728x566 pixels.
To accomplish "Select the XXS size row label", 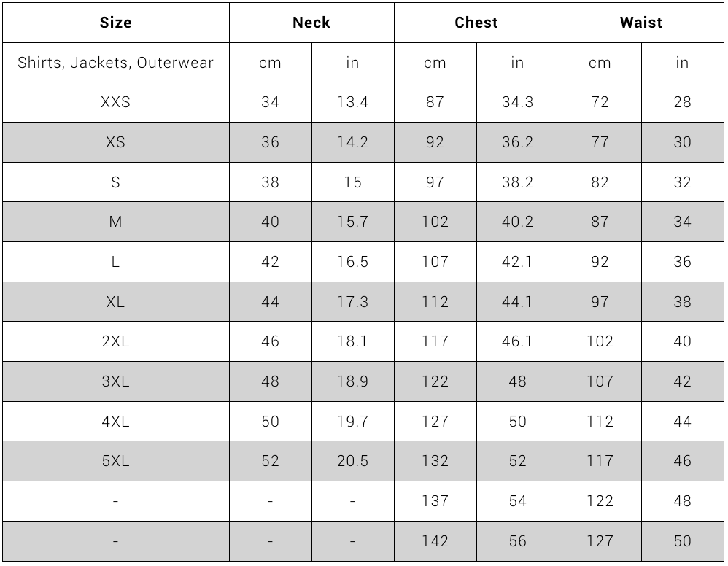I will point(115,102).
